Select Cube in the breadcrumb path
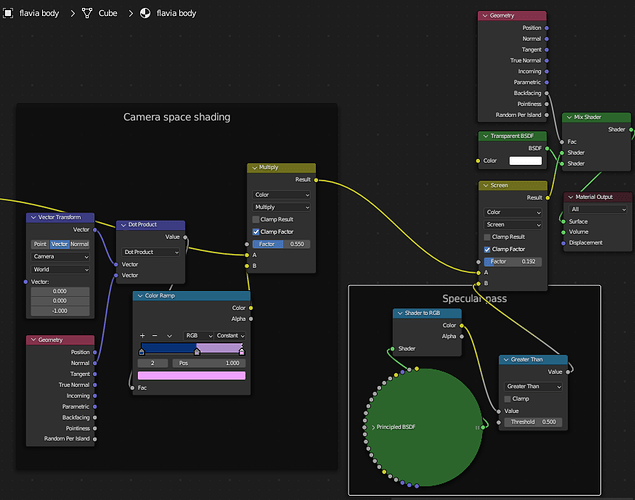This screenshot has height=500, width=635. 108,13
